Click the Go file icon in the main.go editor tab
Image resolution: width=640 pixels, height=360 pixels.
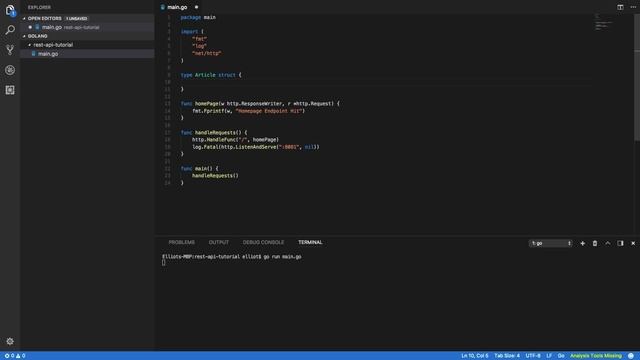[x=163, y=7]
